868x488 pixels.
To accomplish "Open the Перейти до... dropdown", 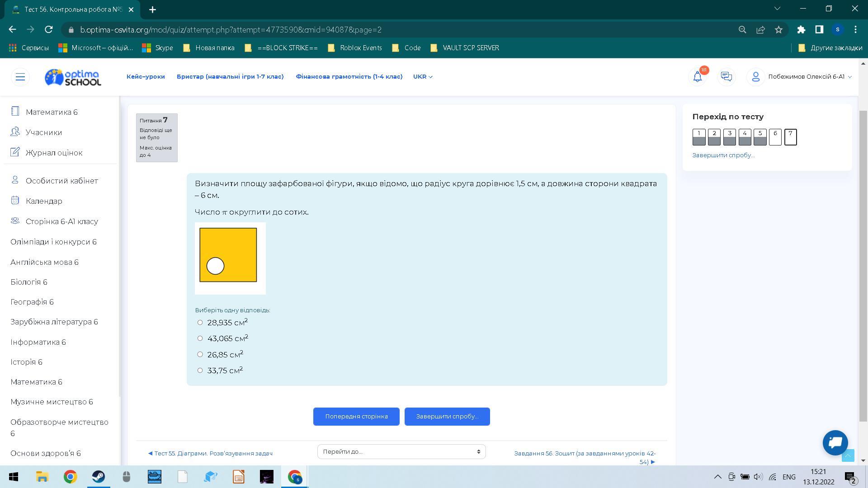I will click(x=401, y=451).
